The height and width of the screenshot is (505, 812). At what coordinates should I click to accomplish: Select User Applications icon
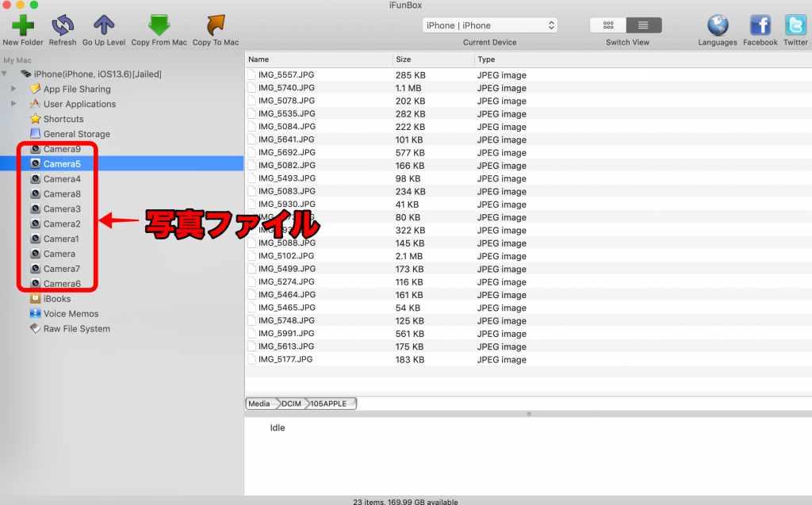pyautogui.click(x=35, y=104)
